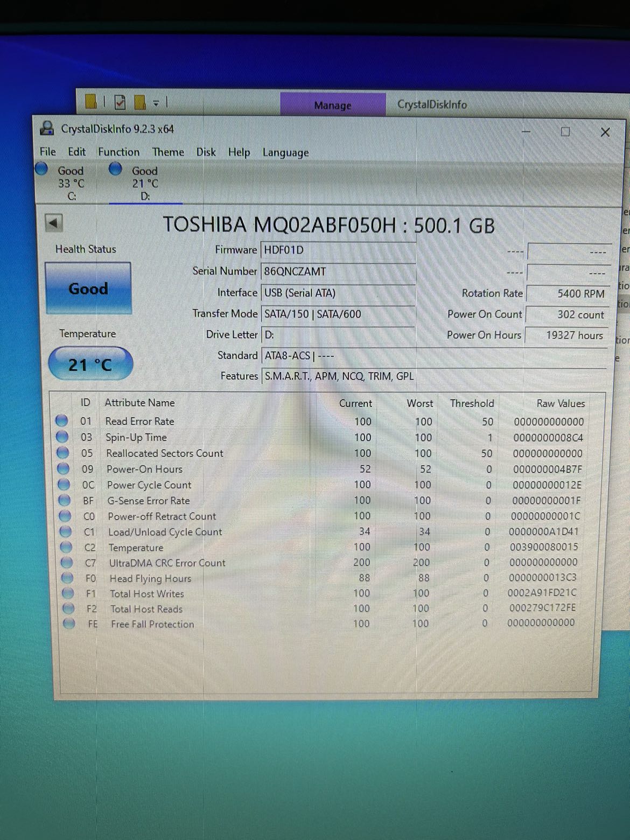Select the Free Fall Protection attribute name

click(152, 624)
